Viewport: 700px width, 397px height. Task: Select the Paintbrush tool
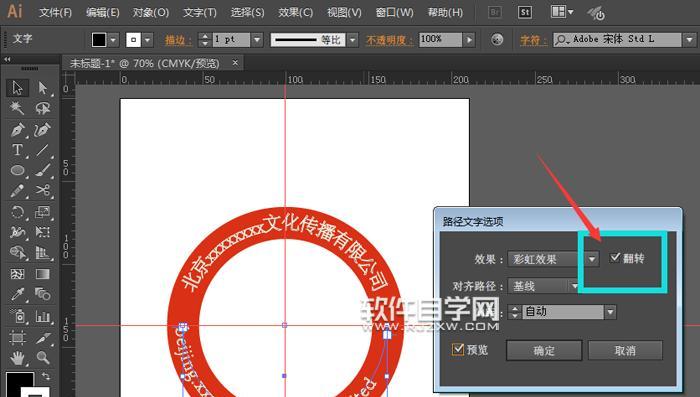(42, 171)
